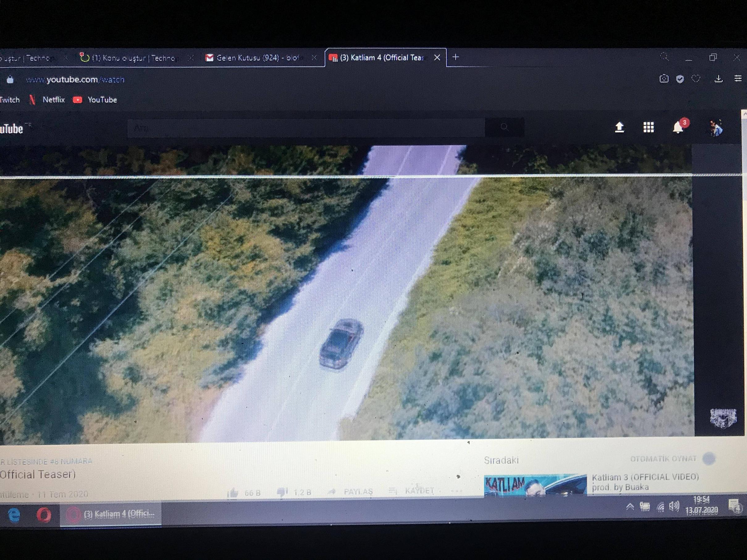Add page to bookmarks with heart icon
The height and width of the screenshot is (560, 747).
[696, 79]
